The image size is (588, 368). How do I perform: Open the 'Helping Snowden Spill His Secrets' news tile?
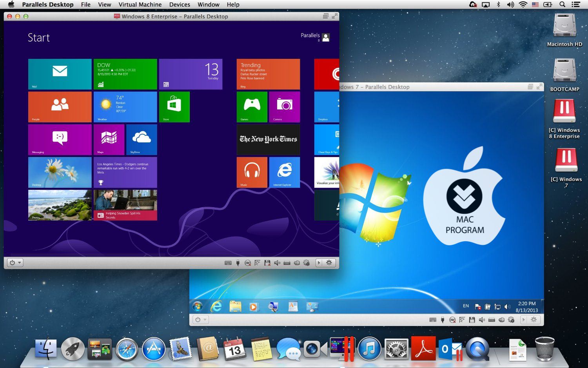click(125, 205)
